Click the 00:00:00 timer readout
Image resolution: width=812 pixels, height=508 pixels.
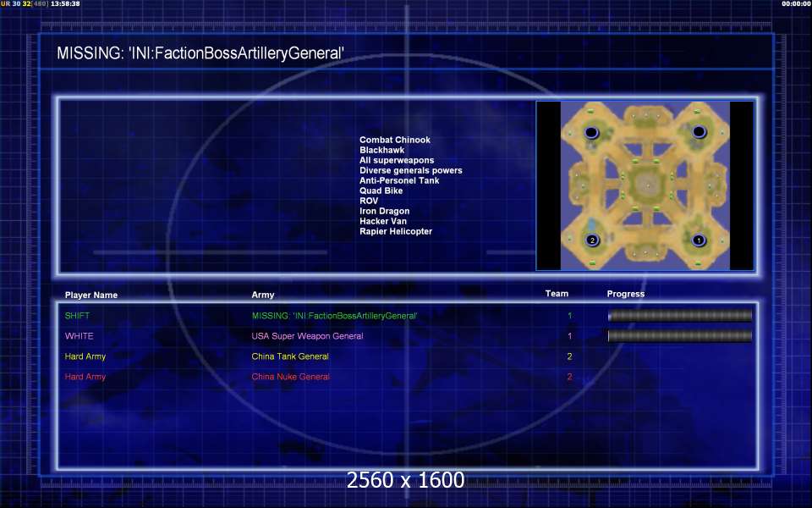[x=797, y=3]
